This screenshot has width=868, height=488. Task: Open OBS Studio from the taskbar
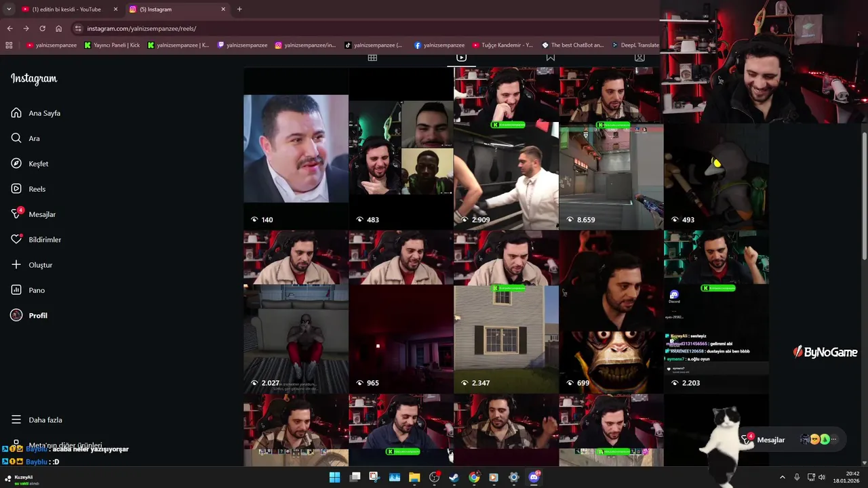tap(434, 477)
